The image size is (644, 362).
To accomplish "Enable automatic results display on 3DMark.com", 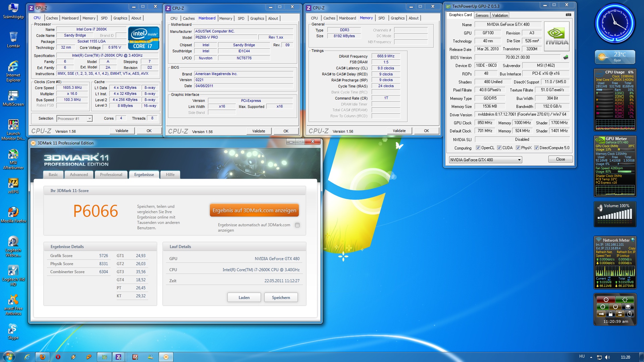I will coord(297,225).
